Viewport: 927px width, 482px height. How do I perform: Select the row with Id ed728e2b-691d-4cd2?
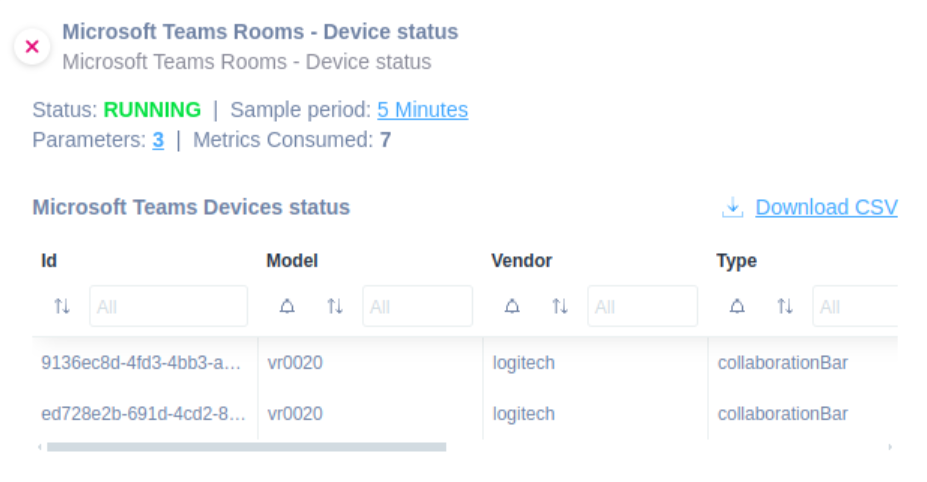pos(465,413)
